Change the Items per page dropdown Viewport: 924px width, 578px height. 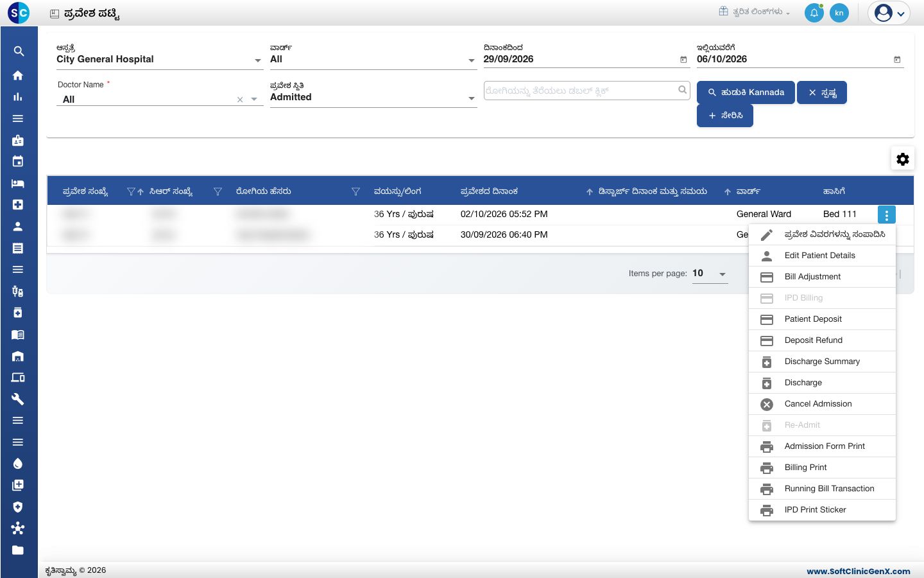click(x=710, y=274)
